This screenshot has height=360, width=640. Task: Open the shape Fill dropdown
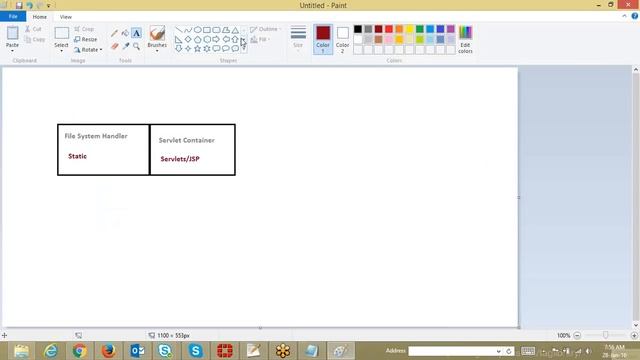pyautogui.click(x=260, y=40)
